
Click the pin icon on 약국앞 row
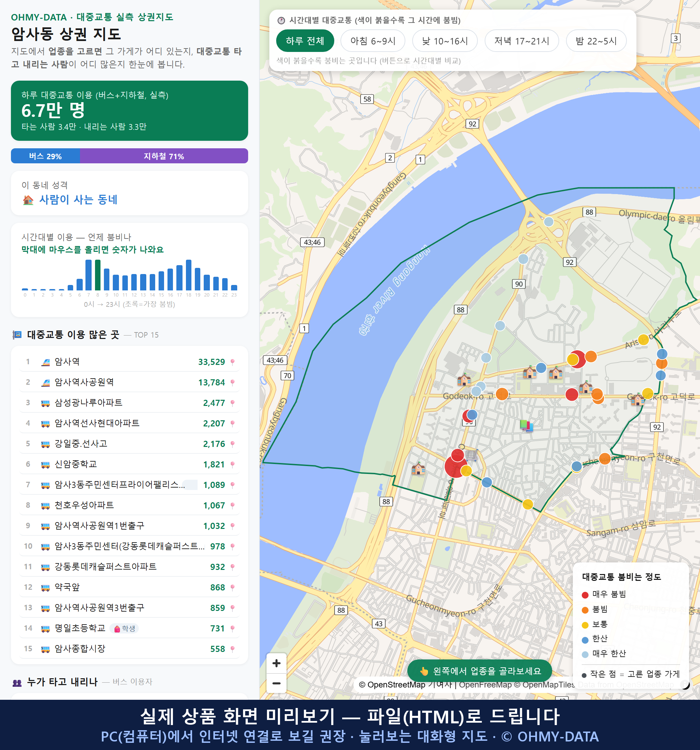232,587
